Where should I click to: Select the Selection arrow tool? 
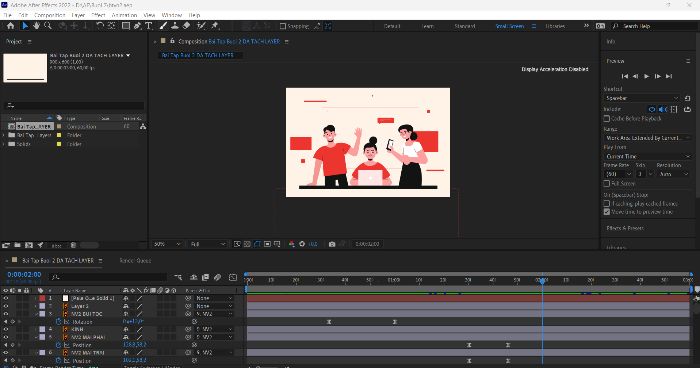(25, 26)
